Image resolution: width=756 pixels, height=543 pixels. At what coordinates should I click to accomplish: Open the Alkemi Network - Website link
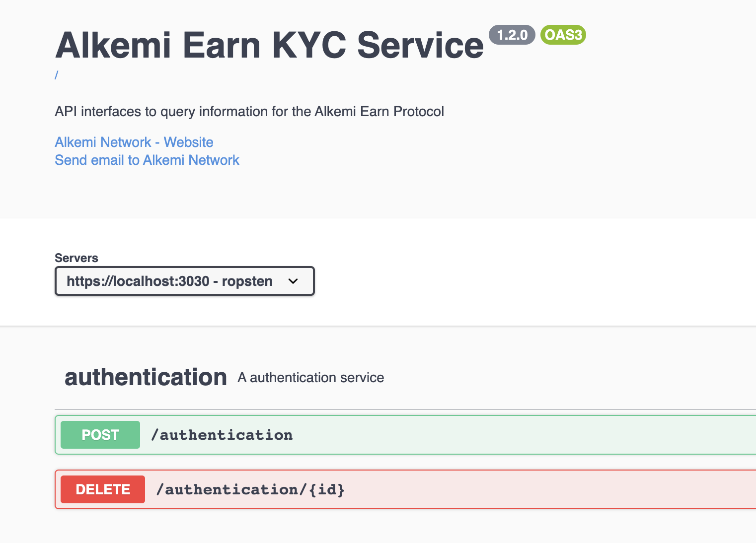click(x=134, y=142)
